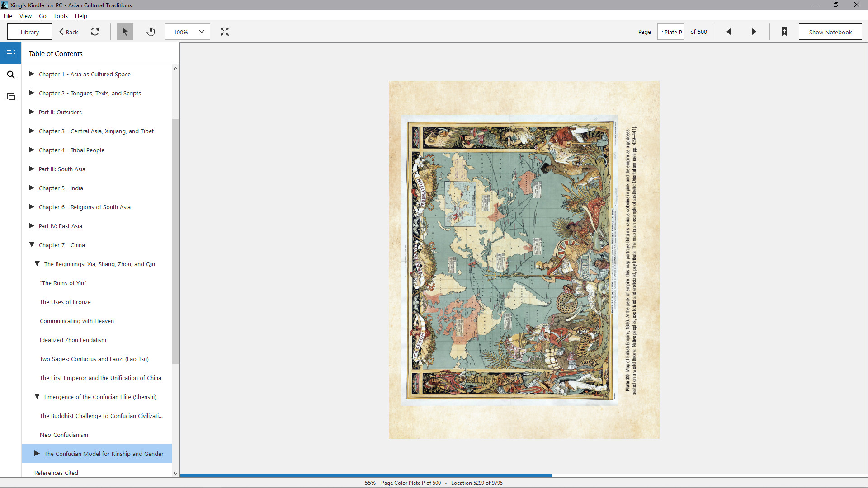Click the table of contents scrollbar thumb
Image resolution: width=868 pixels, height=488 pixels.
coord(175,241)
